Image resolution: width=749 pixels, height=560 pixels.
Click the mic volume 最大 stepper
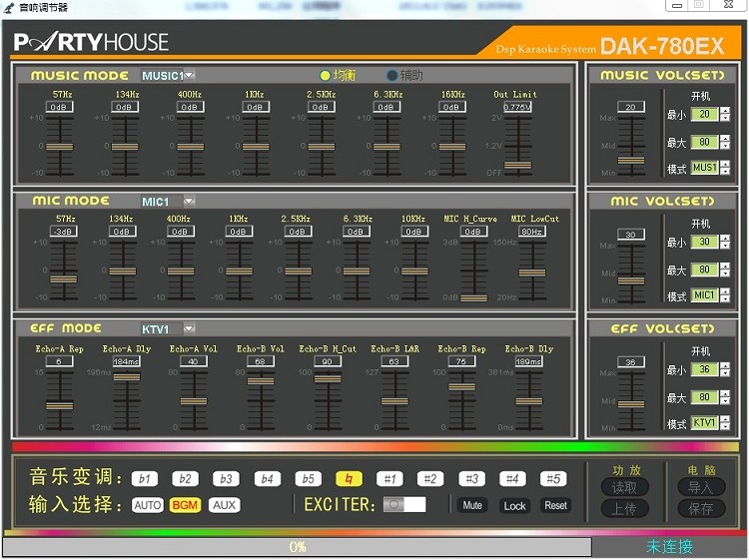[725, 270]
